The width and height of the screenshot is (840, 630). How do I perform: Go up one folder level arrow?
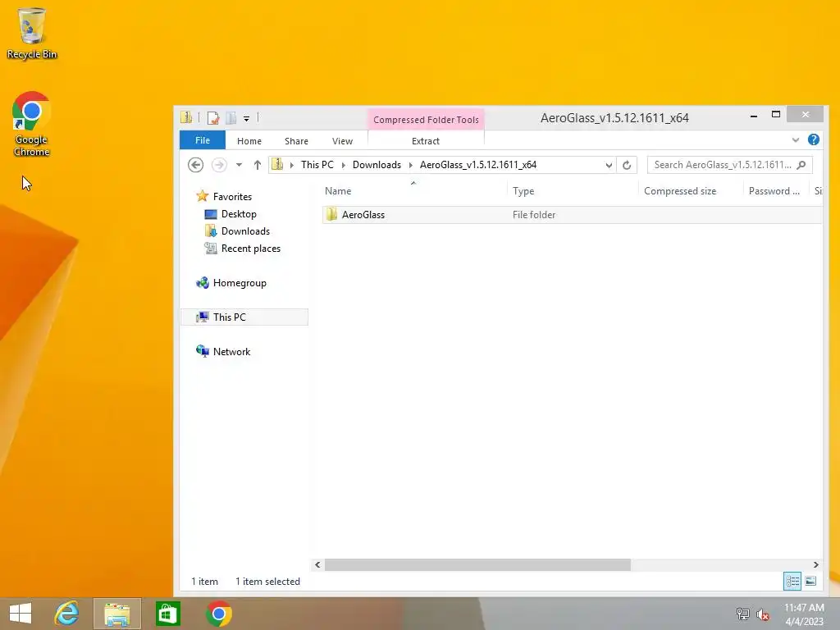[257, 165]
